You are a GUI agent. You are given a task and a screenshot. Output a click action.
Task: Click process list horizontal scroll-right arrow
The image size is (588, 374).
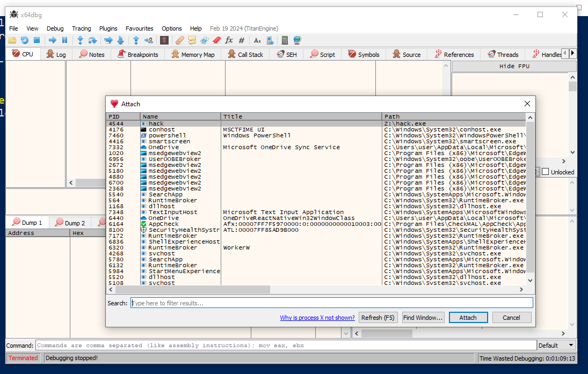pyautogui.click(x=521, y=289)
